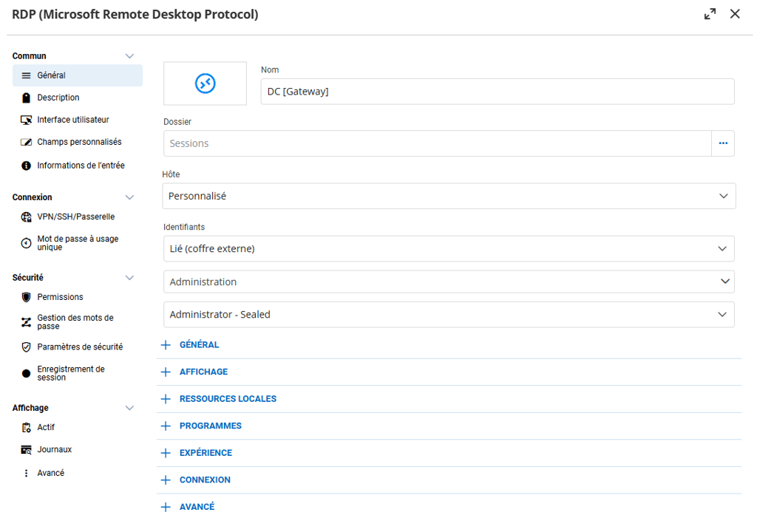Screen dimensions: 757x532
Task: Collapse the Commun sidebar section
Action: click(x=129, y=56)
